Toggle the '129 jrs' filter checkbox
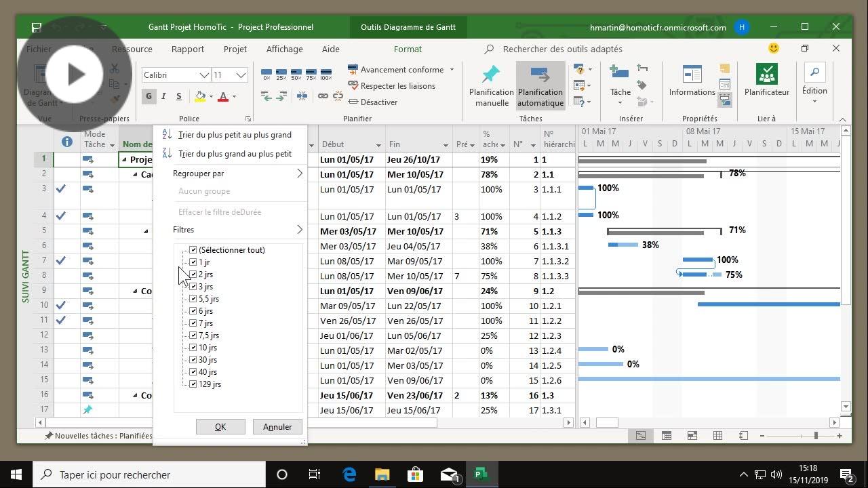This screenshot has height=488, width=868. tap(193, 384)
